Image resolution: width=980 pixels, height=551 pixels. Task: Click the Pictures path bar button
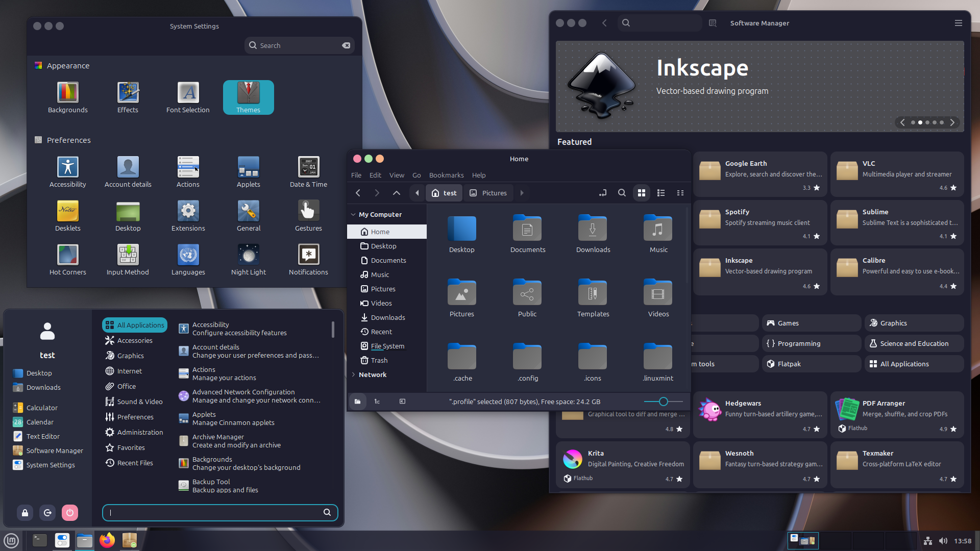pos(488,193)
